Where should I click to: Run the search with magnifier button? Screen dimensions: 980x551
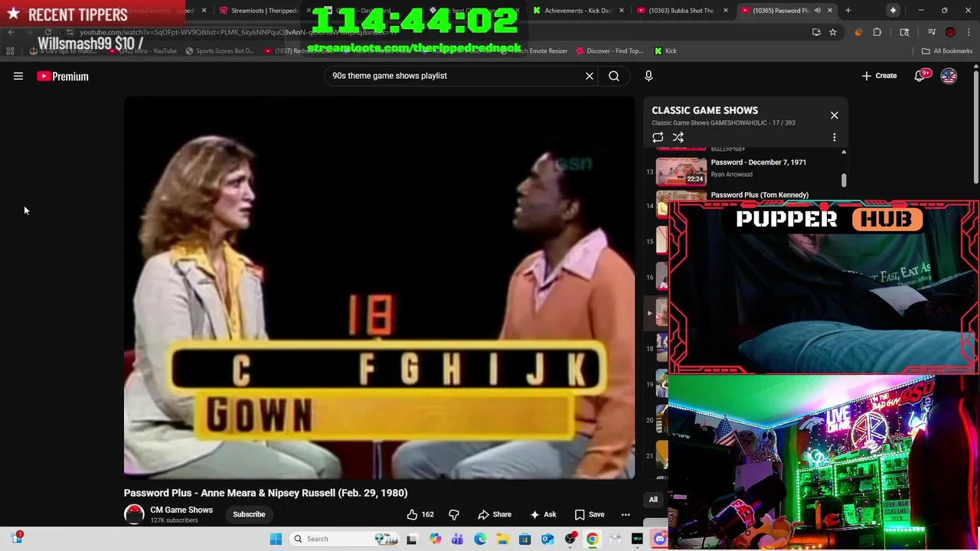click(614, 76)
